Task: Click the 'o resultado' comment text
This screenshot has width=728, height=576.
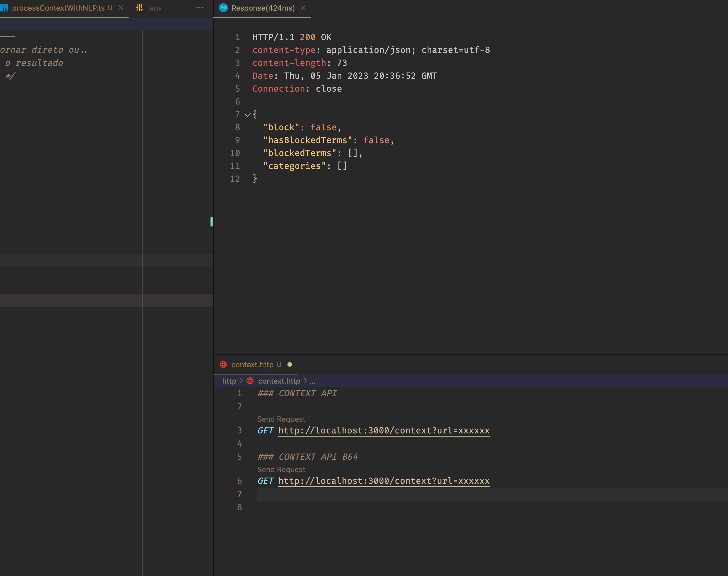Action: pos(34,63)
